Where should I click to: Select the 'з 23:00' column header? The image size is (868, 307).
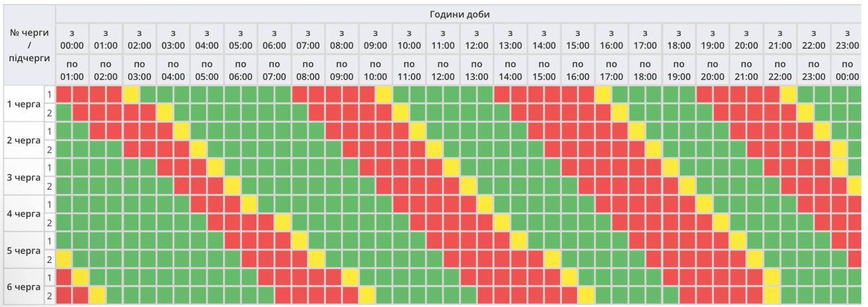[848, 39]
